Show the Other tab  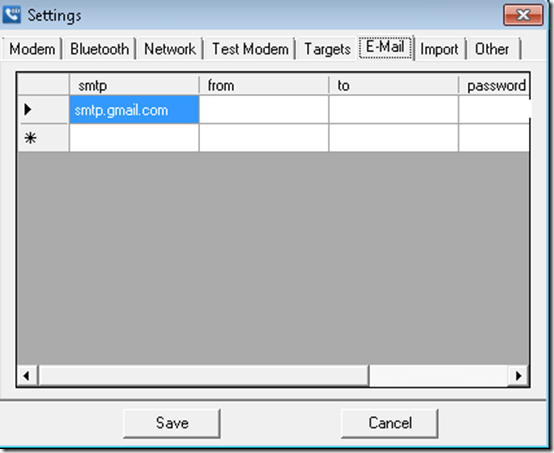point(492,49)
